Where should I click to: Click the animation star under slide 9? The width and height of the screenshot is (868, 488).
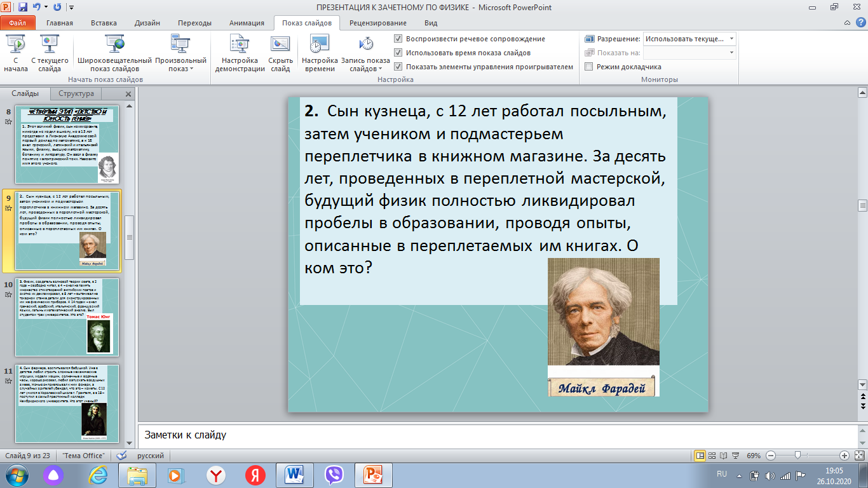pos(8,208)
